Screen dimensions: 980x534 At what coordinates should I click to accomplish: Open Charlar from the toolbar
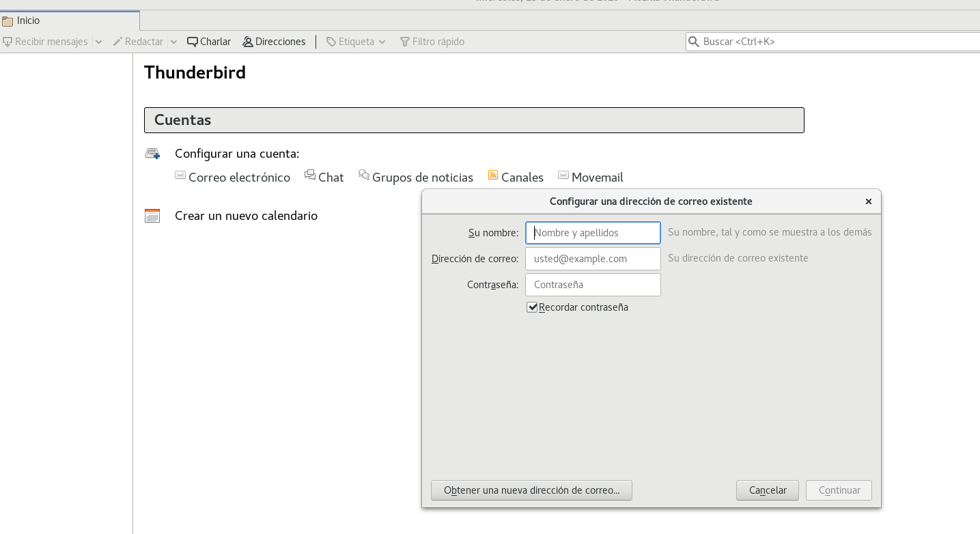coord(209,42)
